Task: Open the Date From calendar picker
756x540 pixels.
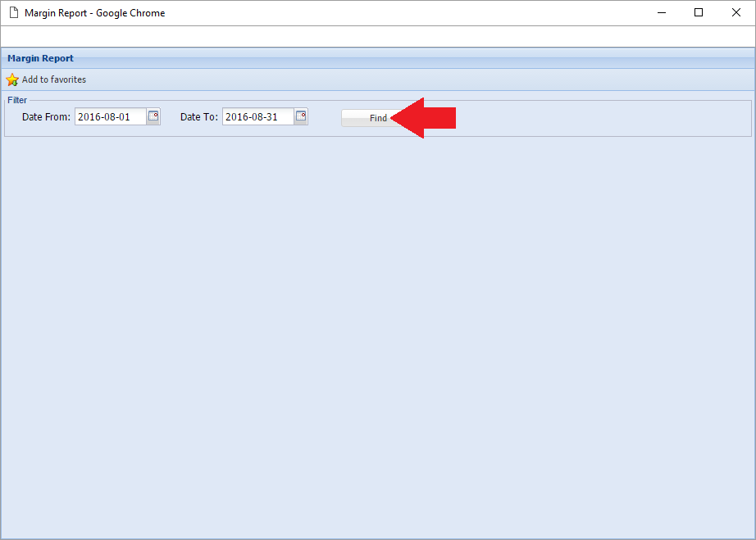Action: point(153,116)
